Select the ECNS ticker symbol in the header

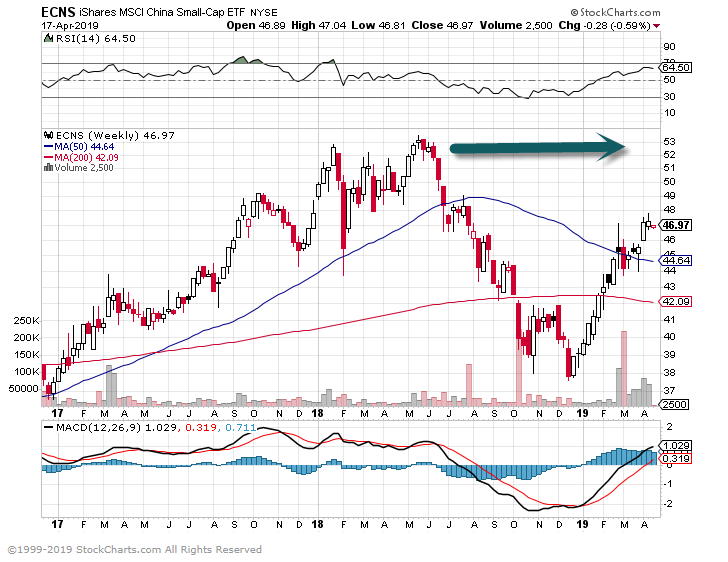58,12
